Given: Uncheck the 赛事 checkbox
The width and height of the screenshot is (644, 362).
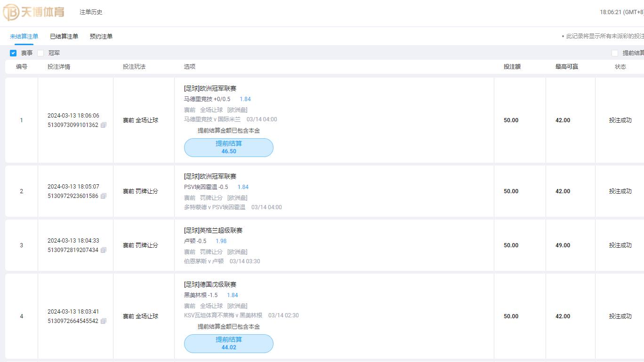Looking at the screenshot, I should pyautogui.click(x=13, y=53).
